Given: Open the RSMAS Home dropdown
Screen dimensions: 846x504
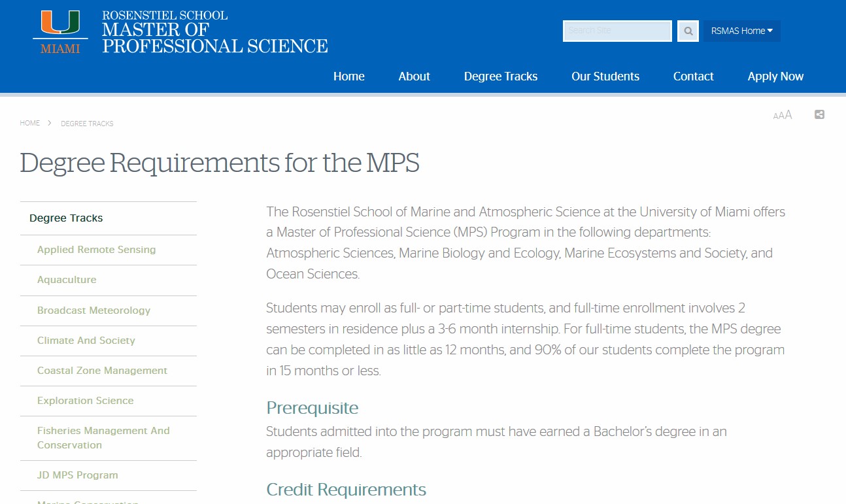Looking at the screenshot, I should pos(741,31).
